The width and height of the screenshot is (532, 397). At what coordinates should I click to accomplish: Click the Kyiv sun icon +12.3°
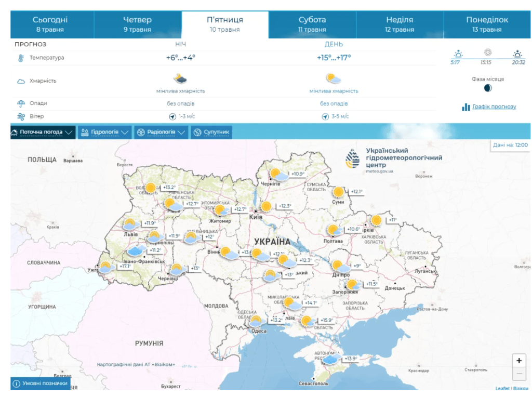click(266, 206)
